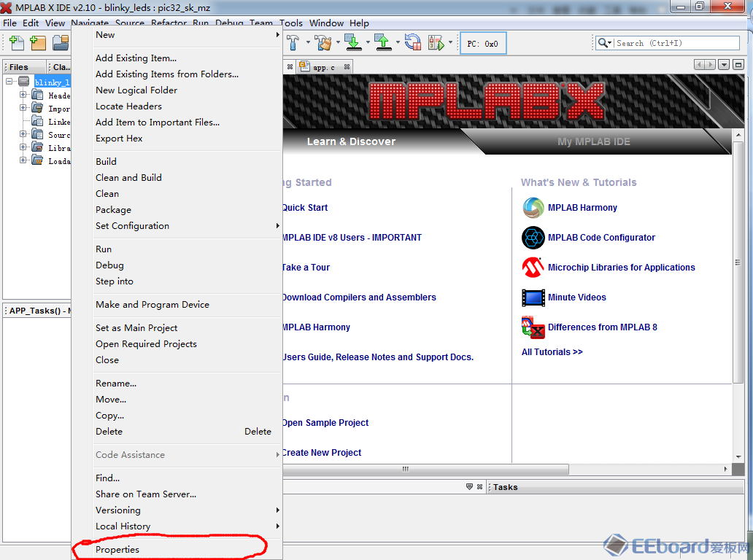Click the MPLAB Code Configurator icon

(533, 238)
